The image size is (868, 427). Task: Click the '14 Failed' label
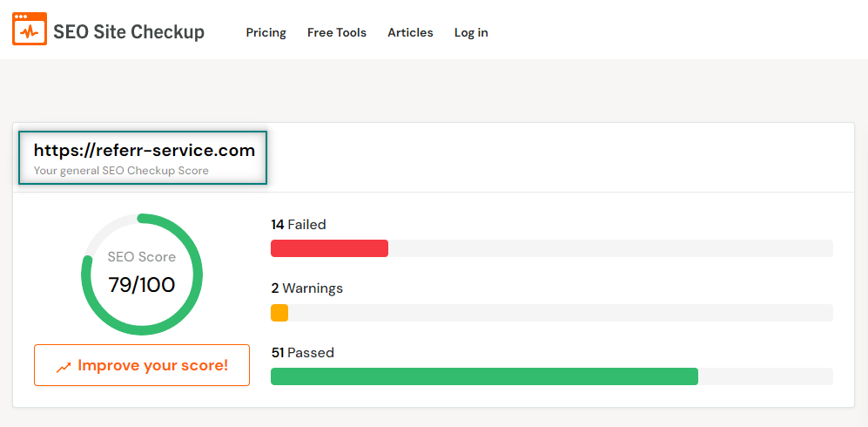point(299,225)
